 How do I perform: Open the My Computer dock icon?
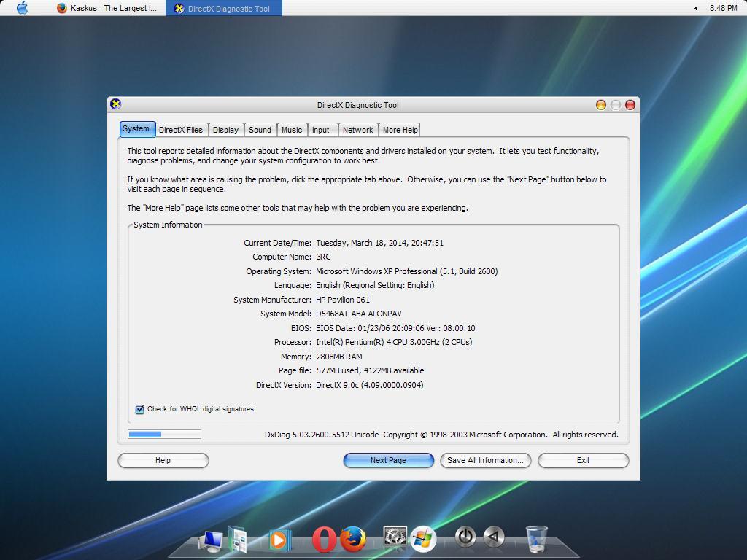[211, 540]
